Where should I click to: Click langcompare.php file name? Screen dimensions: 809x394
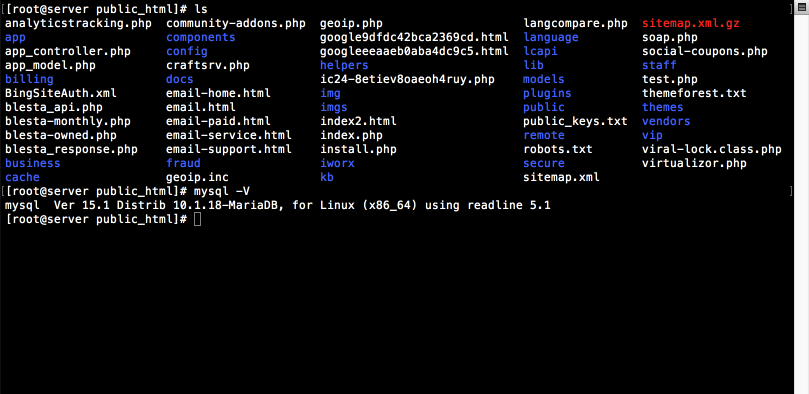coord(576,24)
